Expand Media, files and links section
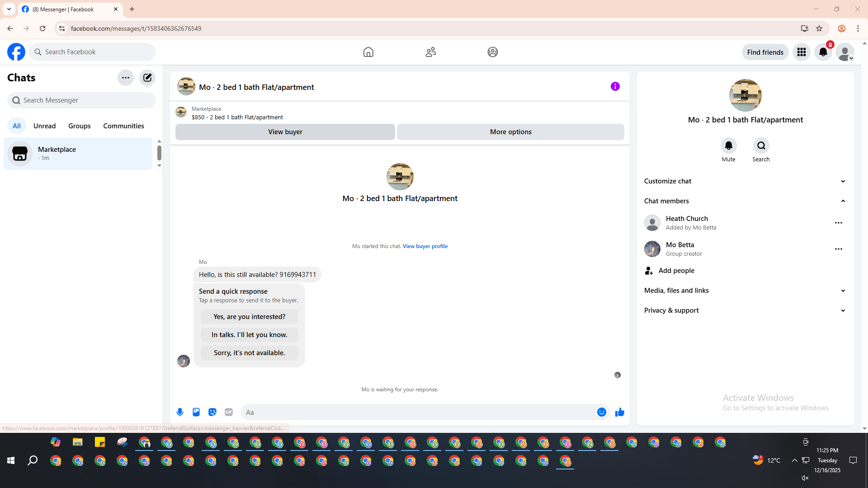 [x=745, y=291]
